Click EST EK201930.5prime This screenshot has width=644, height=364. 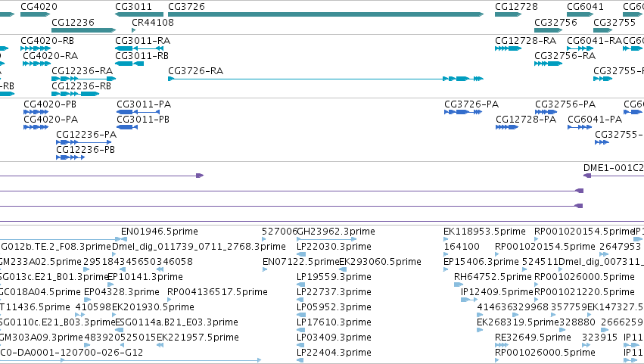(x=153, y=307)
